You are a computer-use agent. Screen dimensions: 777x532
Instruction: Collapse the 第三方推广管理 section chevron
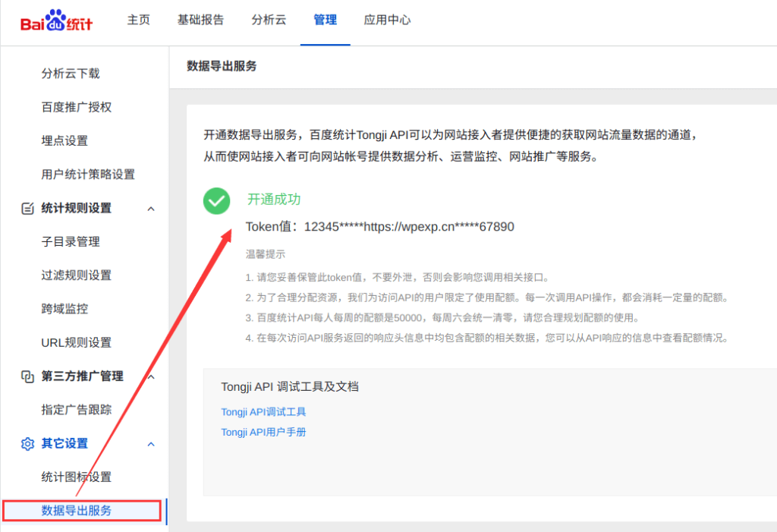point(151,376)
